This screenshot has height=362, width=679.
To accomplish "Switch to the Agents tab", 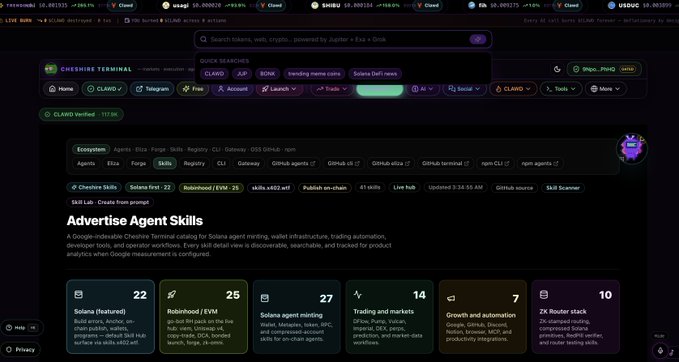I will (86, 164).
